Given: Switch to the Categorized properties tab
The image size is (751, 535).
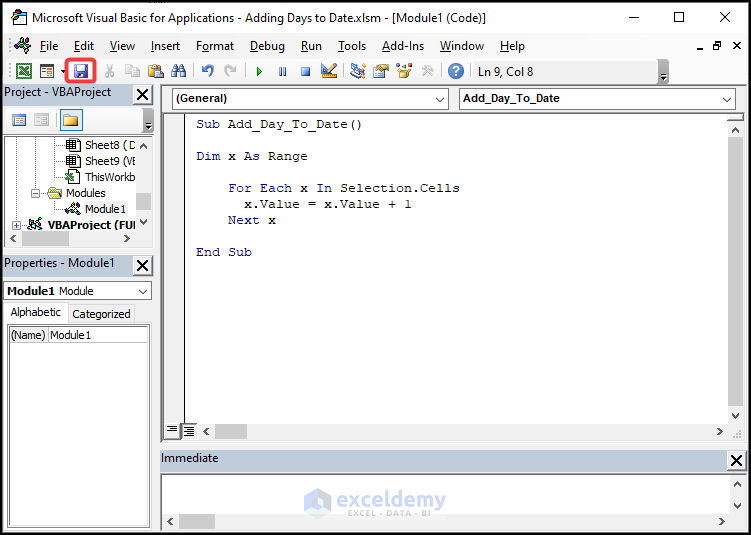Looking at the screenshot, I should pos(101,314).
